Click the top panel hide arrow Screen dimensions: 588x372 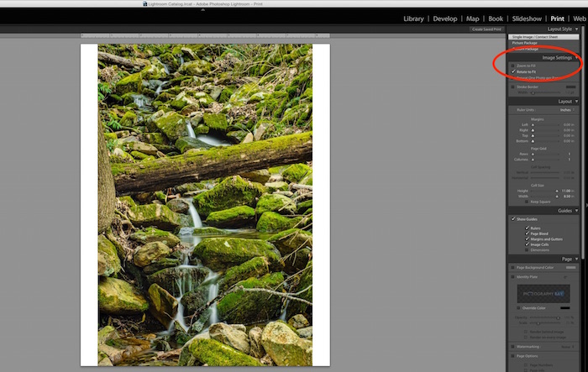coord(294,9)
